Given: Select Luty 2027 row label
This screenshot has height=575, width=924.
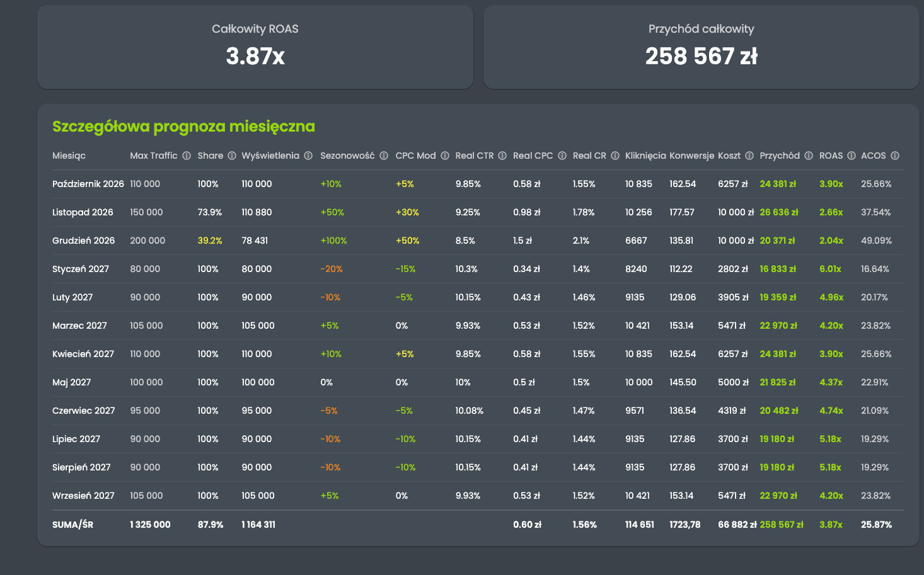Looking at the screenshot, I should point(72,297).
